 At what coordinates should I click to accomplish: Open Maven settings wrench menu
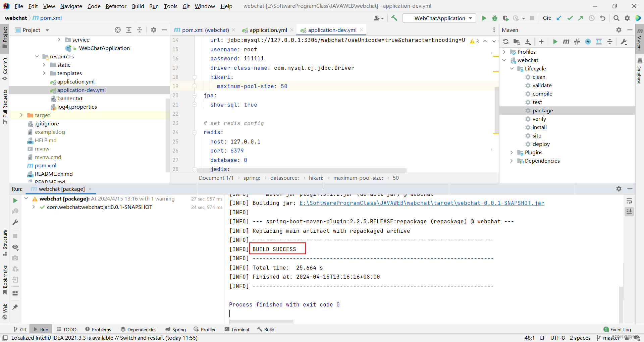(624, 42)
